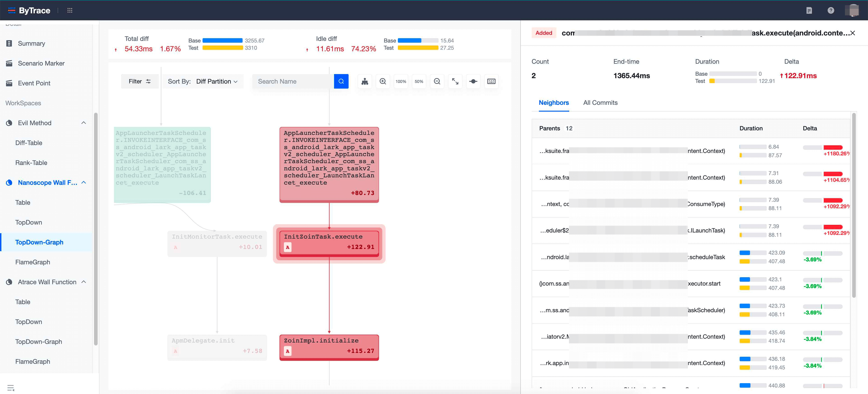Image resolution: width=868 pixels, height=394 pixels.
Task: Click parent row with +1180.26% delta
Action: point(691,151)
